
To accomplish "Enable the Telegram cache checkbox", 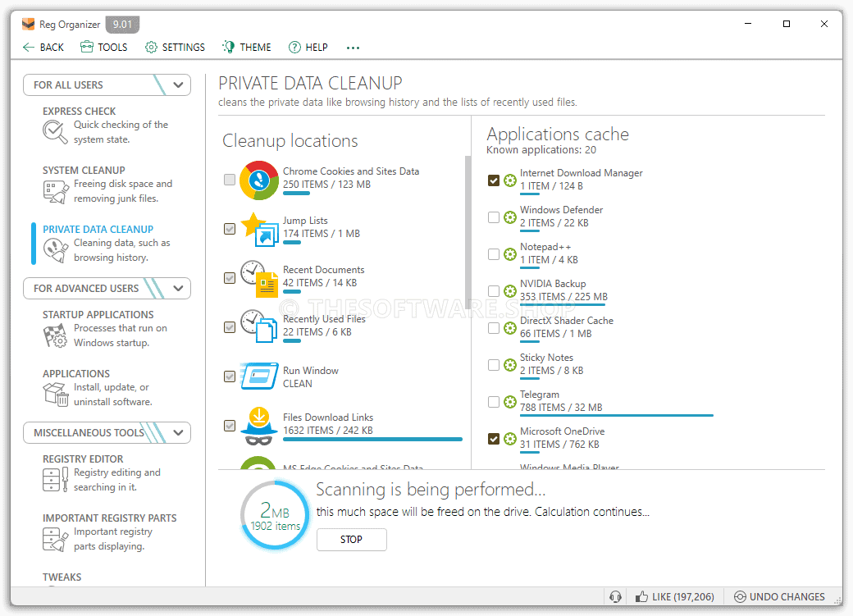I will (494, 402).
